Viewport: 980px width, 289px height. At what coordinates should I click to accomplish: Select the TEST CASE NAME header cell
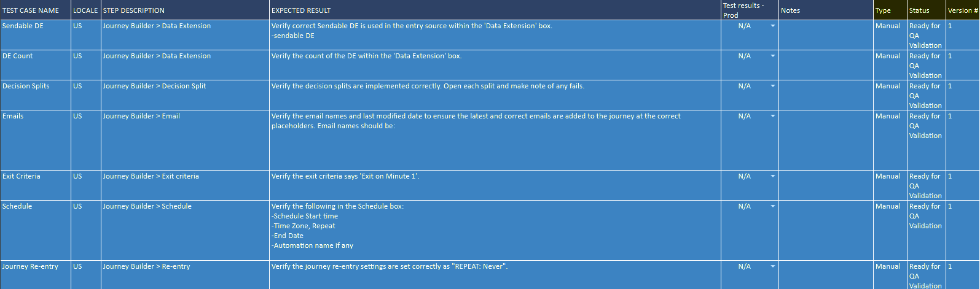[x=36, y=10]
